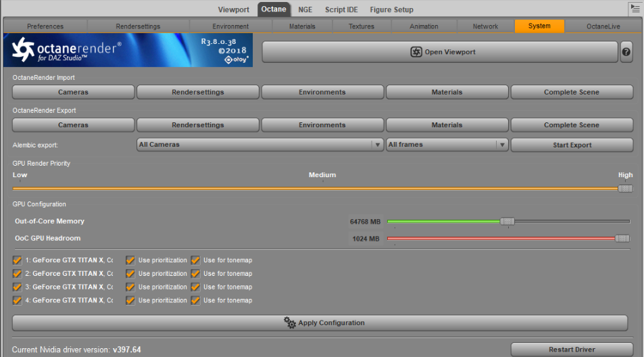Export Materials under OctaneRender Export
644x357 pixels.
(447, 125)
